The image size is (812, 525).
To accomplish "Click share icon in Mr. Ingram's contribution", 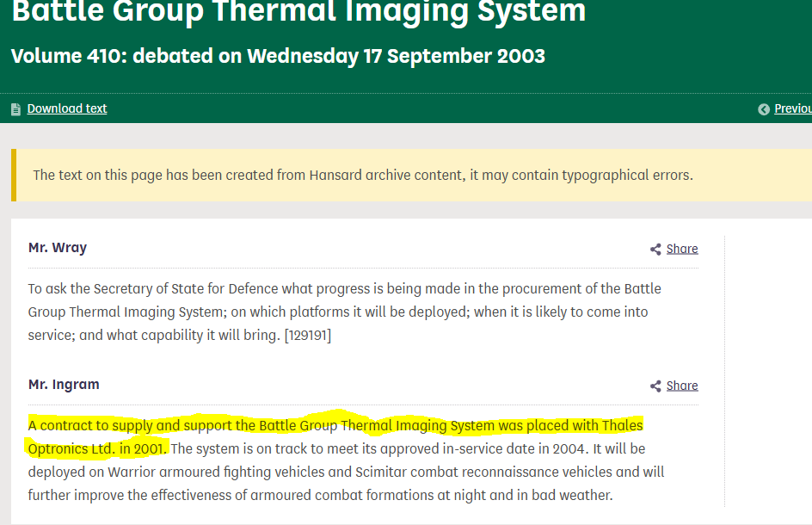I will pos(655,386).
